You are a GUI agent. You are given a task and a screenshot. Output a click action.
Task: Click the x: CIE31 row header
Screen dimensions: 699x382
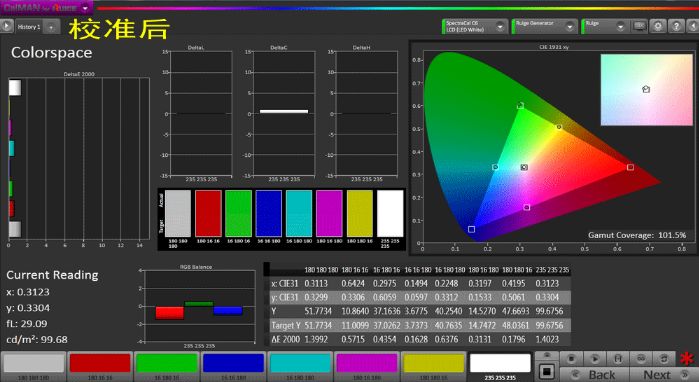click(x=285, y=283)
